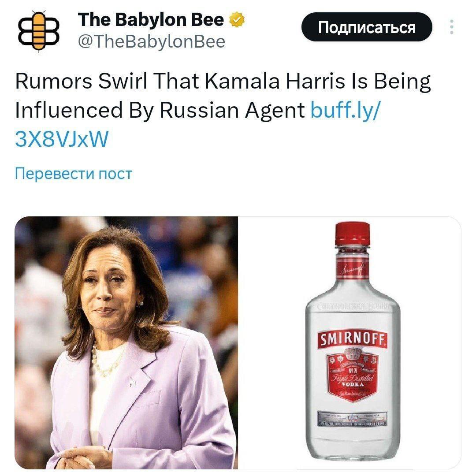
Task: Click the 3X8VJxW link continuation
Action: coord(62,139)
